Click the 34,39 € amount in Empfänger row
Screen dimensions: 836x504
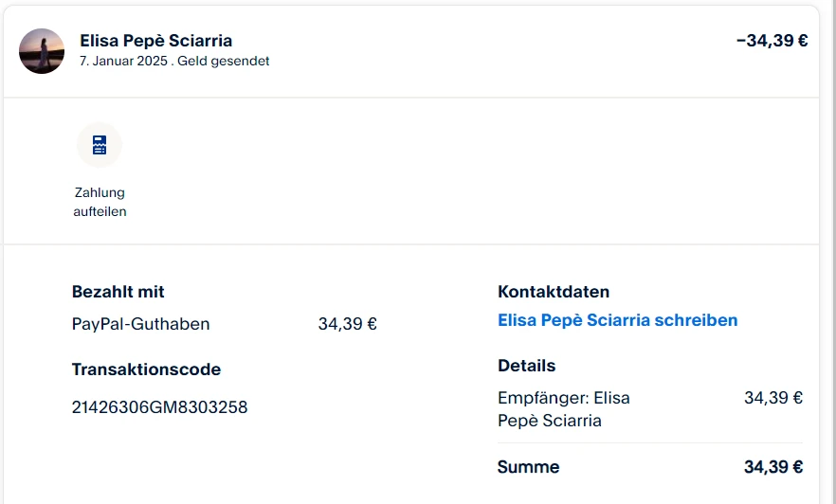point(773,398)
